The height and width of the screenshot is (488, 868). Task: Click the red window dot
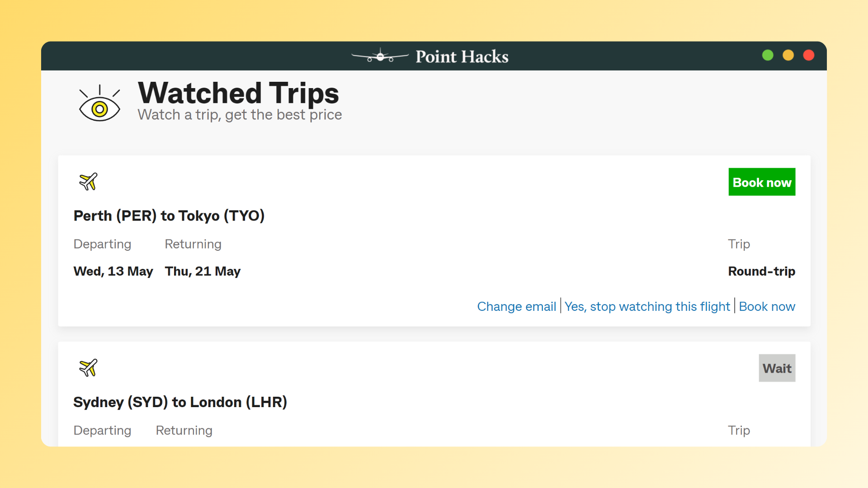tap(809, 55)
